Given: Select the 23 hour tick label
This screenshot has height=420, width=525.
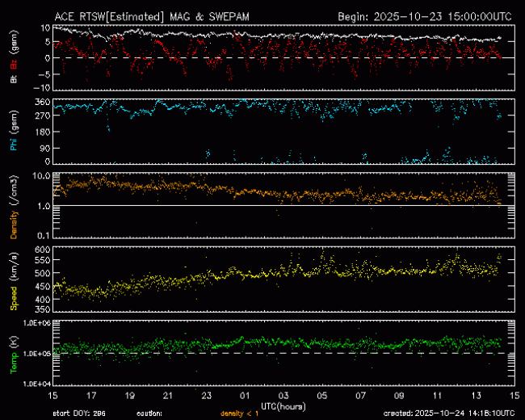Looking at the screenshot, I should pos(207,396).
